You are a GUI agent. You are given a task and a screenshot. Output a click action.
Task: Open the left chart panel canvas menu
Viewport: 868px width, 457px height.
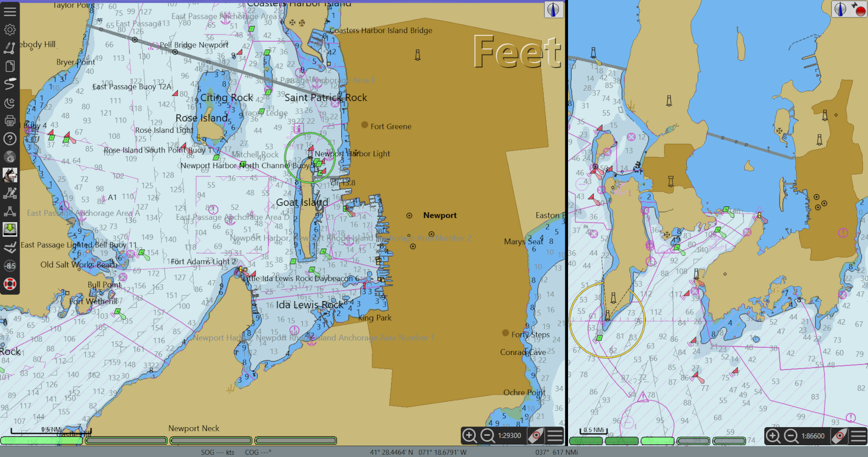[x=554, y=435]
